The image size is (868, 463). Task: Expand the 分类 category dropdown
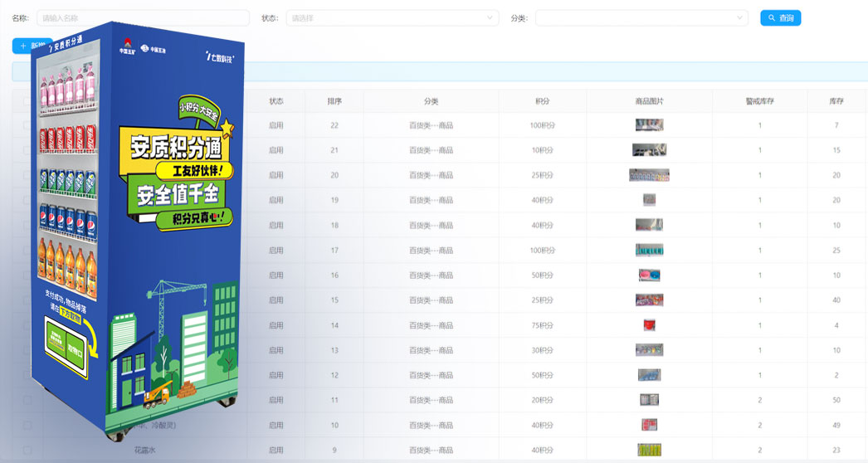(x=641, y=17)
